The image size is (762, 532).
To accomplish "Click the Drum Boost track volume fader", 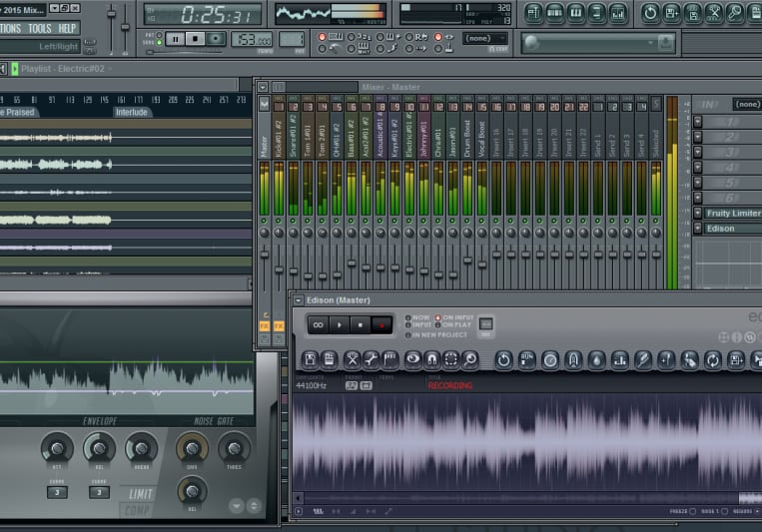I will tap(467, 261).
